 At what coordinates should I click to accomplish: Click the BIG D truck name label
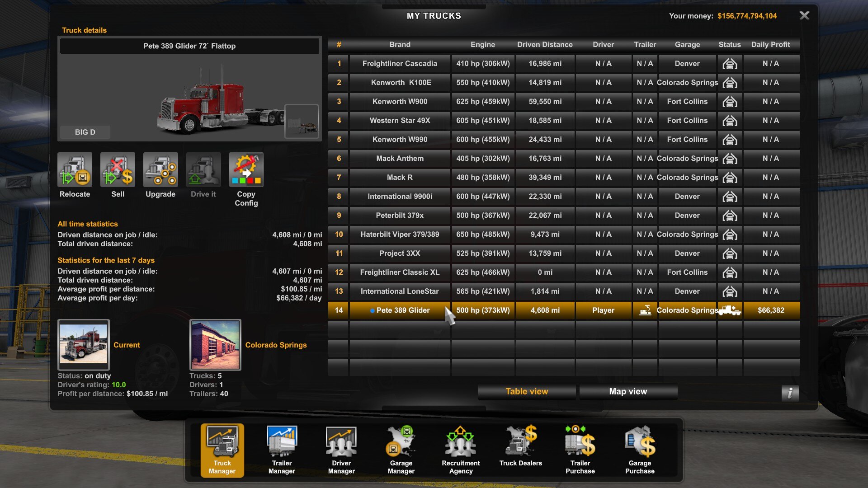click(85, 132)
